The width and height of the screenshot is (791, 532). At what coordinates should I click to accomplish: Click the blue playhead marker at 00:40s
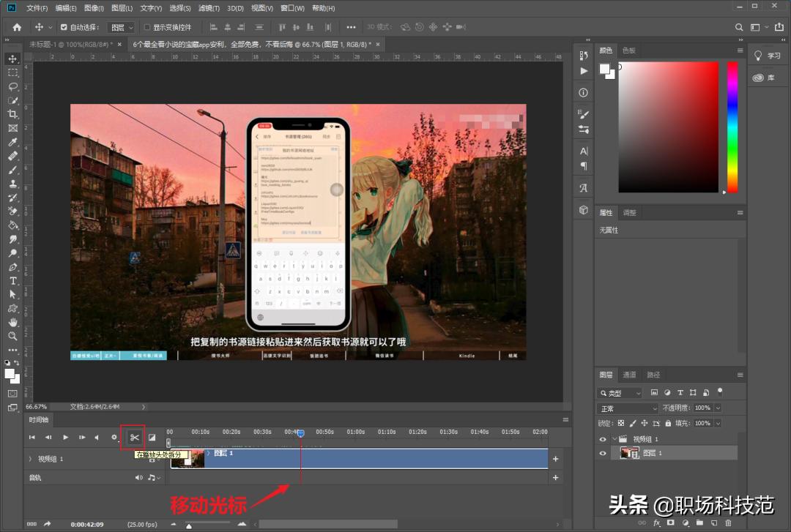click(x=300, y=433)
